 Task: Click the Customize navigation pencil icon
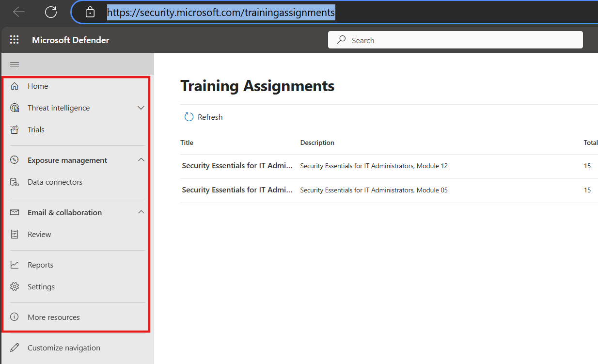(x=15, y=348)
